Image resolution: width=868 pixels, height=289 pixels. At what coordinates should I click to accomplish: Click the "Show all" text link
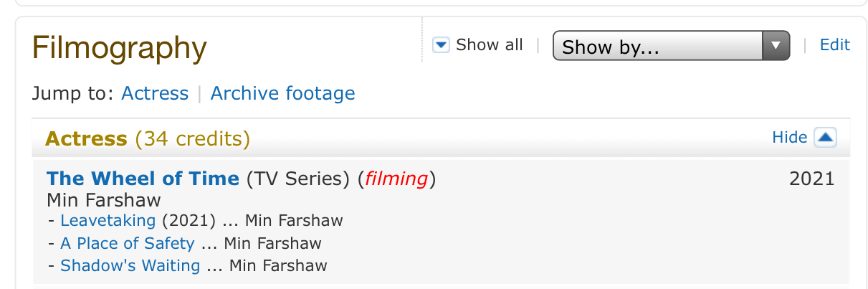point(490,45)
